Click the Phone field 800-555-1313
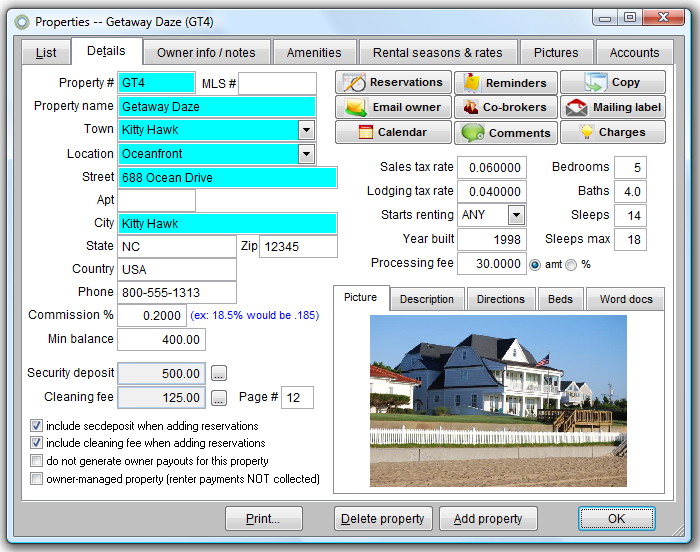Image resolution: width=700 pixels, height=552 pixels. point(177,293)
